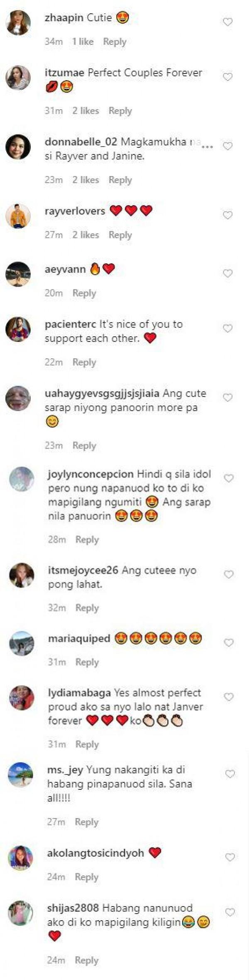This screenshot has width=249, height=980.
Task: Like joylynconcepcion's comment
Action: click(229, 478)
